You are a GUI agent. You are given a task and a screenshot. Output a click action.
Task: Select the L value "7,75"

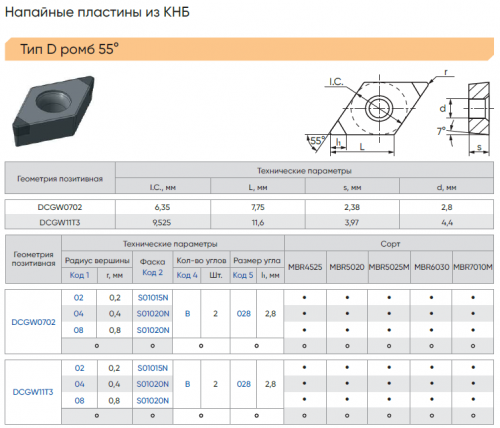point(258,207)
